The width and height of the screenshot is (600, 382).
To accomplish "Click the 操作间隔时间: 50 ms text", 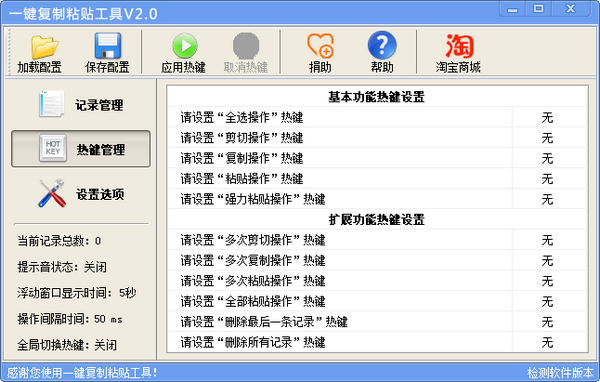I will tap(70, 319).
